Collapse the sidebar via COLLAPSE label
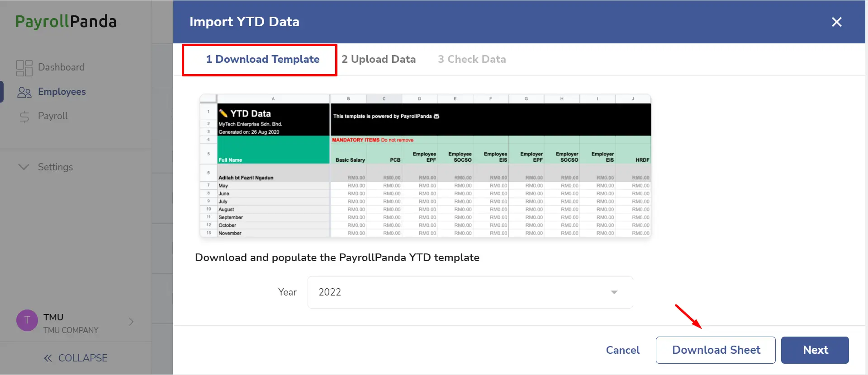This screenshot has height=375, width=868. point(83,358)
